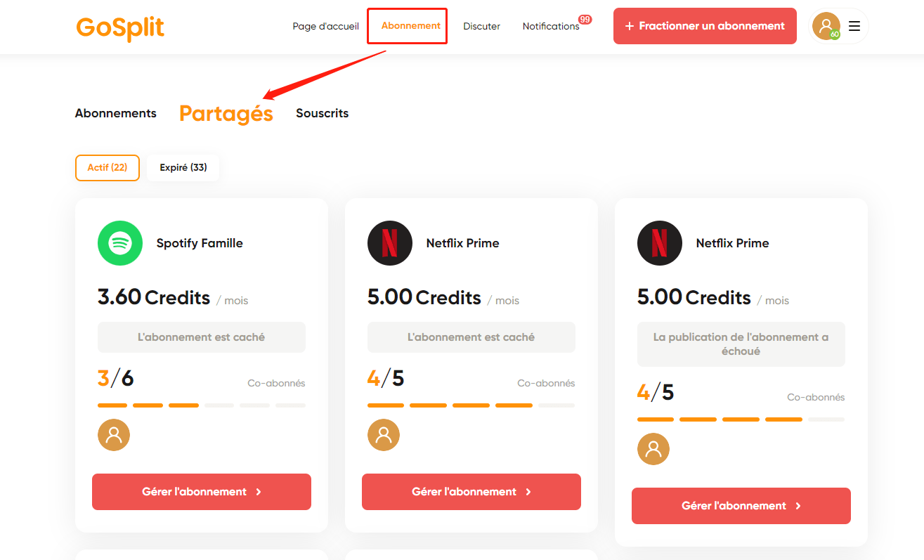Click Gérer l'abonnement on Spotify Famille card
The image size is (924, 560).
pos(202,492)
